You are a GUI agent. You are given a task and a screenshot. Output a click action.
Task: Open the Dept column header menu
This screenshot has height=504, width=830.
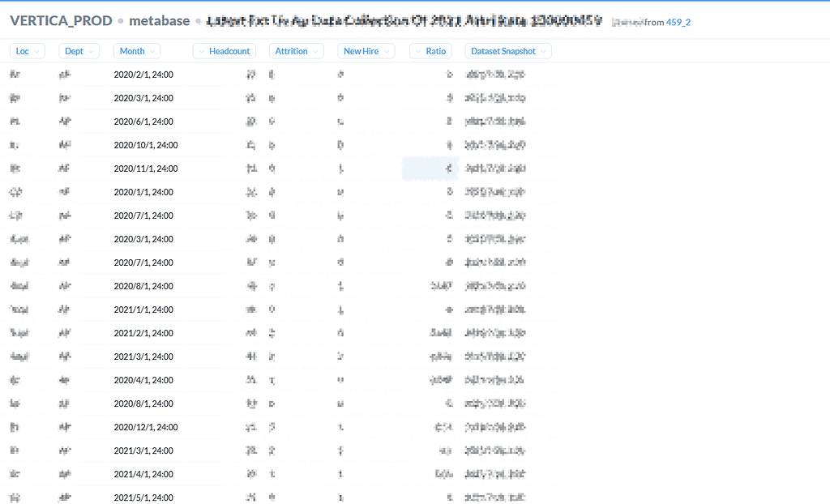click(x=79, y=51)
